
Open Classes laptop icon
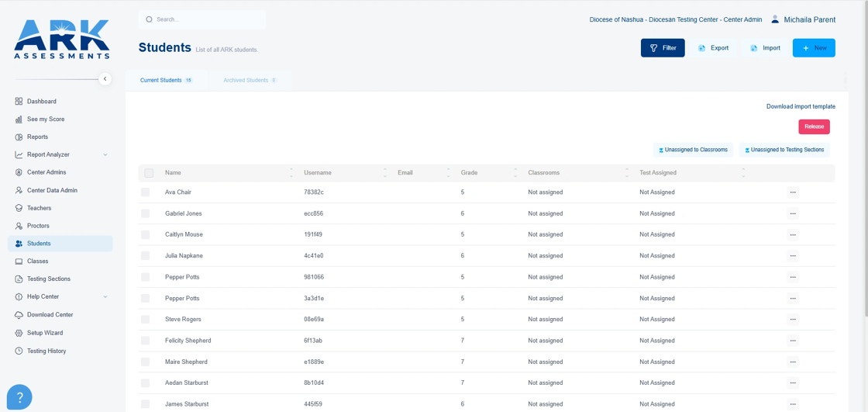(x=19, y=261)
